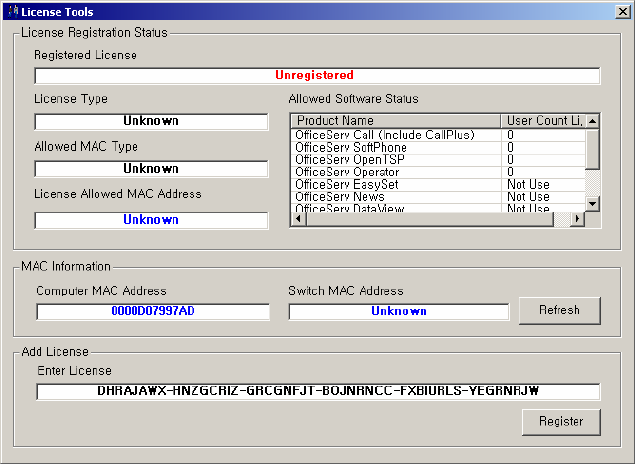The width and height of the screenshot is (635, 464).
Task: Click the software list scroll right arrow
Action: pyautogui.click(x=577, y=219)
